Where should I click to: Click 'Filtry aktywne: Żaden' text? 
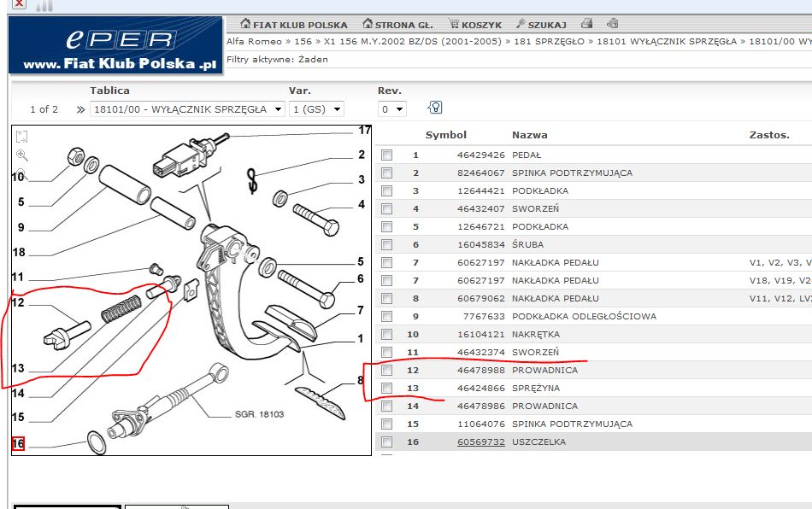coord(277,60)
